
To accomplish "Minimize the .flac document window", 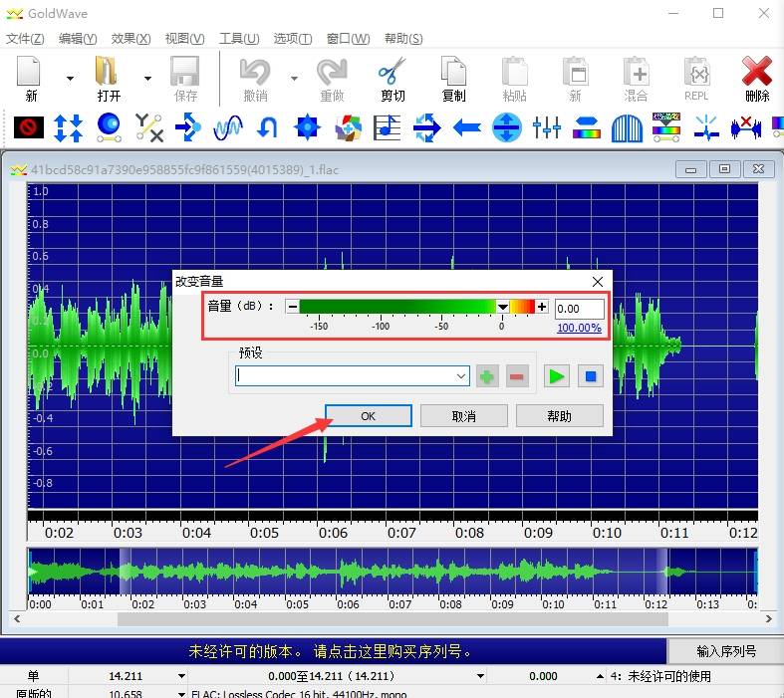I will [x=691, y=169].
